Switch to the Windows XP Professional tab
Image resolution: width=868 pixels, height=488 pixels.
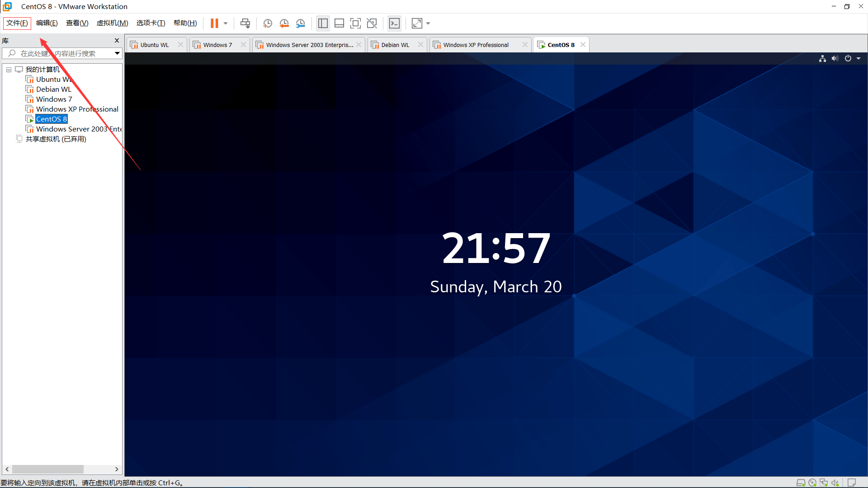point(476,45)
